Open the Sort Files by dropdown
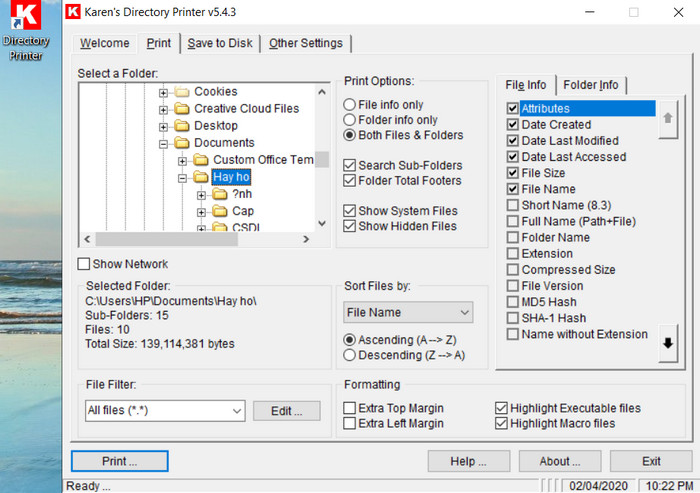The width and height of the screenshot is (700, 493). click(408, 312)
